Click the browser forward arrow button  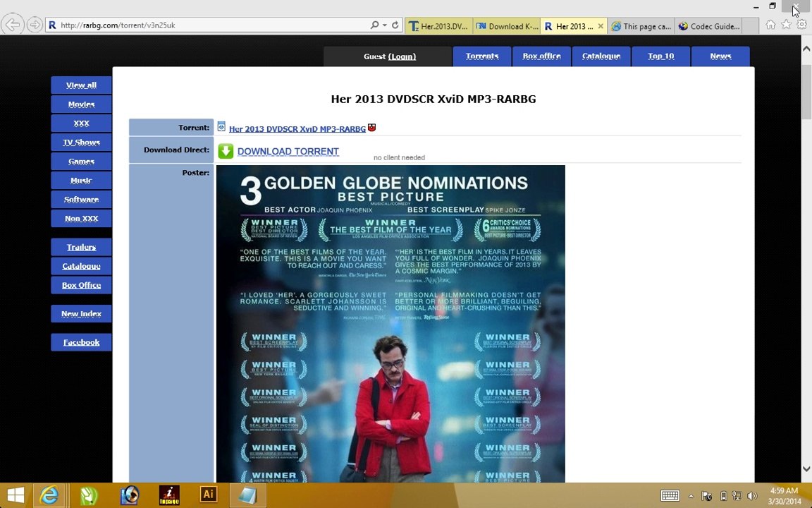pyautogui.click(x=34, y=25)
